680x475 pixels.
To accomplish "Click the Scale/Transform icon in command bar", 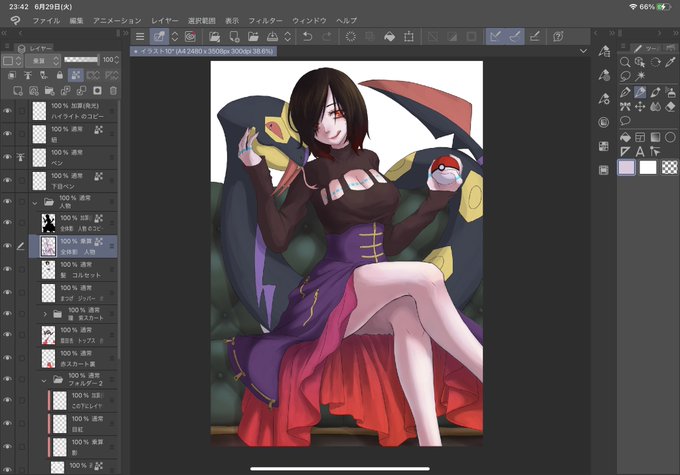I will tap(409, 36).
